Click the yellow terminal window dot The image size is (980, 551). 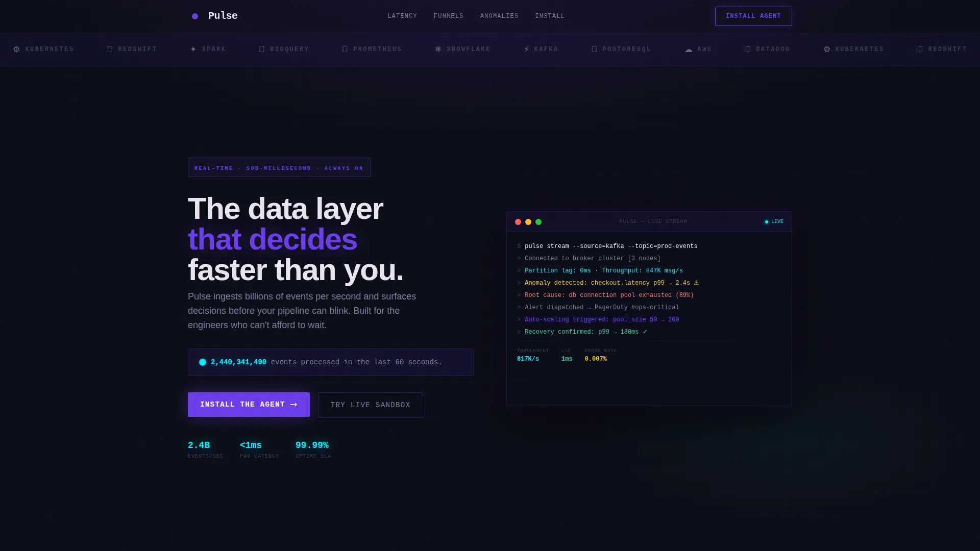point(528,222)
